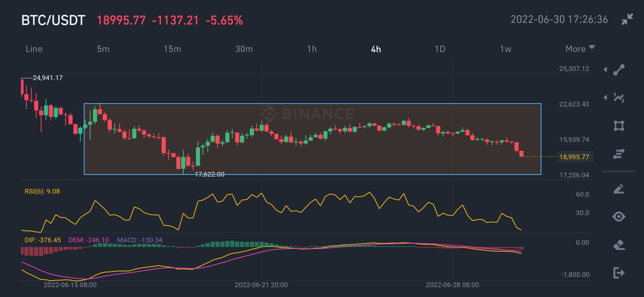Choose the 1w timeframe

[x=506, y=49]
